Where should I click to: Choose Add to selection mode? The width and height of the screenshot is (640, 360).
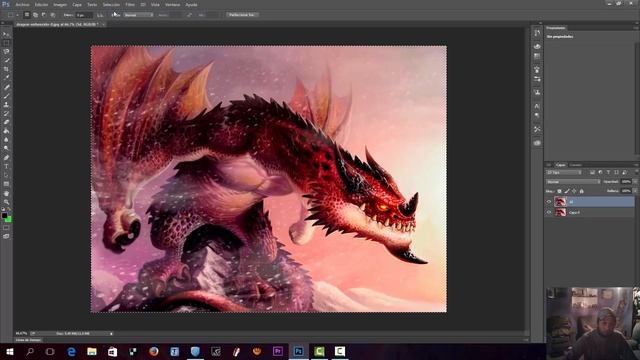36,15
